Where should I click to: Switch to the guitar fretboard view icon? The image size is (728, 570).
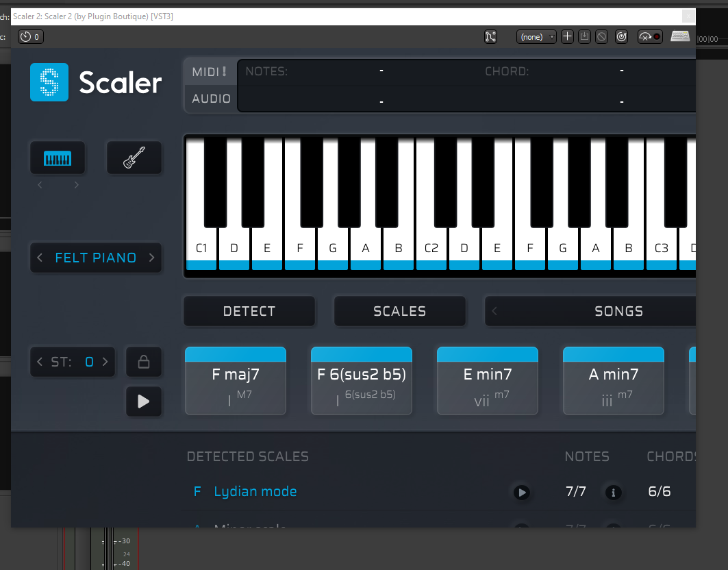click(134, 159)
